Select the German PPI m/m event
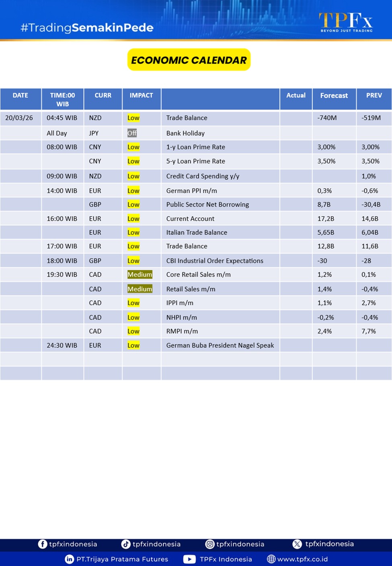Screen dimensions: 392x566 191,191
